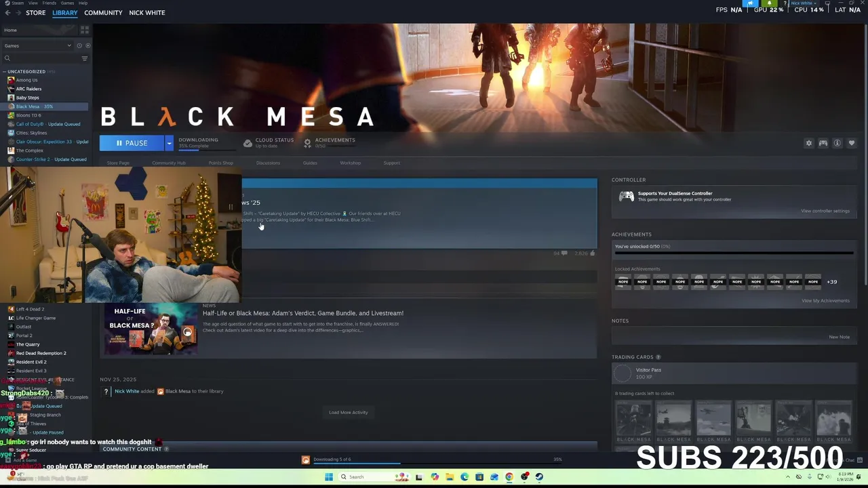The image size is (868, 488).
Task: Open Steam icon in the taskbar
Action: tap(539, 477)
